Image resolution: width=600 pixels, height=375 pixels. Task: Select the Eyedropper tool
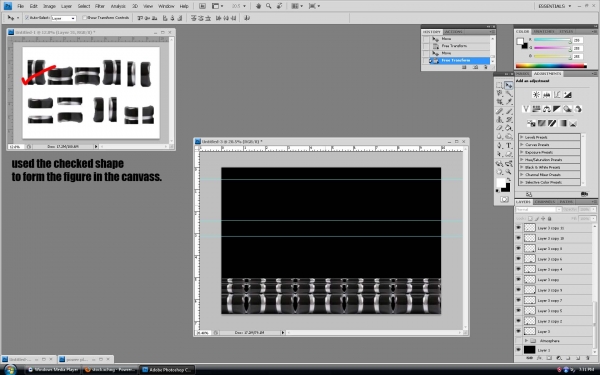(509, 102)
